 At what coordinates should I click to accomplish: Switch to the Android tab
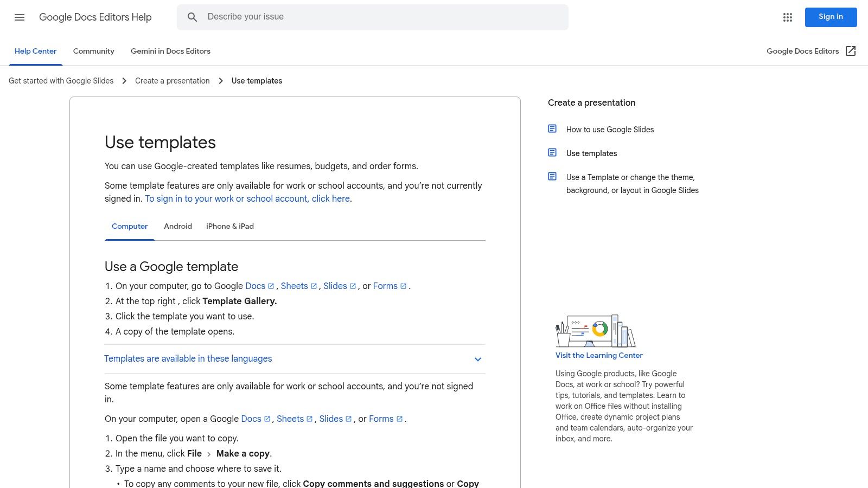point(178,227)
